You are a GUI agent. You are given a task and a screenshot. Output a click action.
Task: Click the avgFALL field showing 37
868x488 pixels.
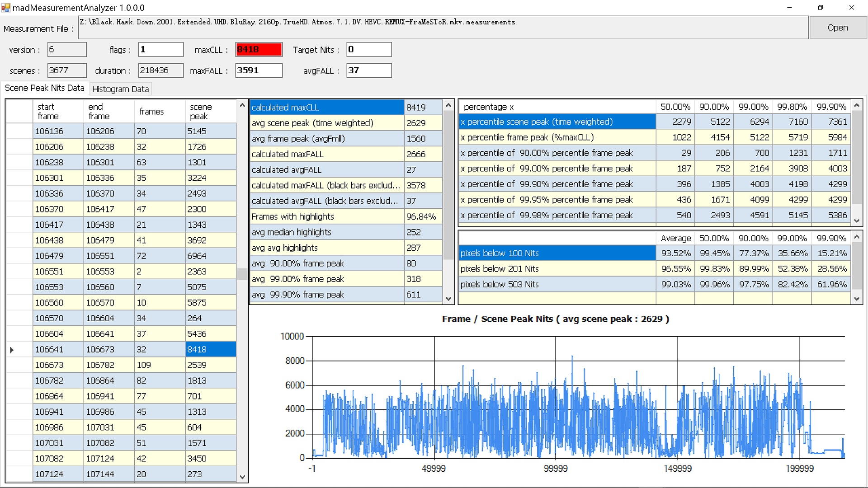tap(369, 70)
